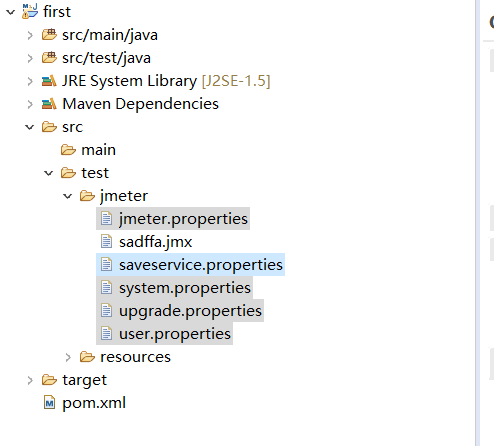Image resolution: width=494 pixels, height=446 pixels.
Task: Select the target folder label
Action: 84,380
